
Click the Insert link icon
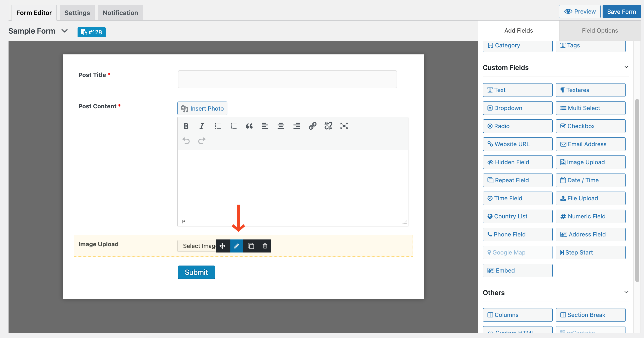tap(312, 126)
